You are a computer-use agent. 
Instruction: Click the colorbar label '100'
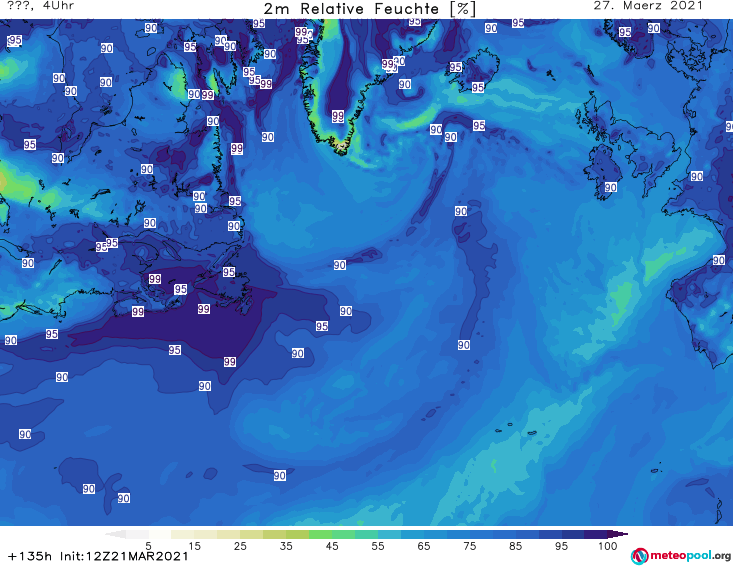click(x=607, y=545)
